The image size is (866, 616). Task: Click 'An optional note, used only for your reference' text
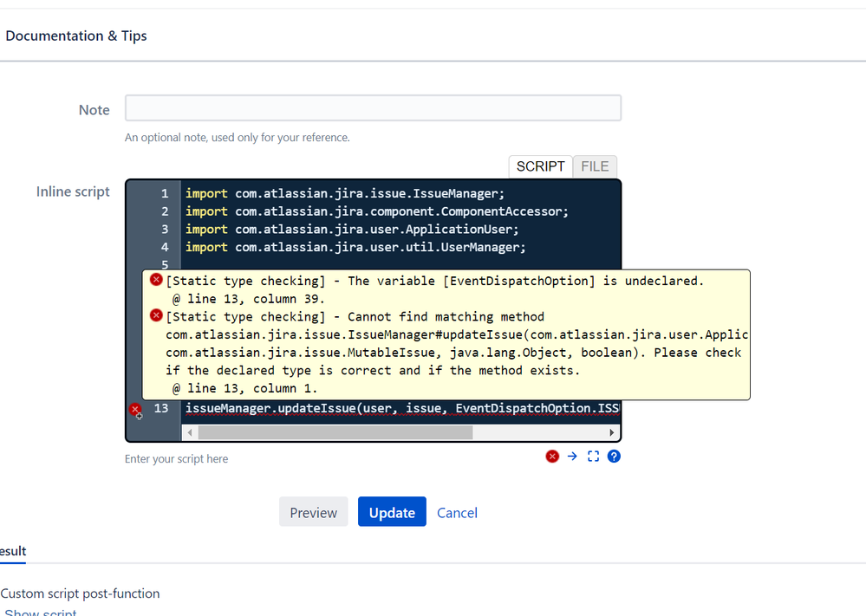click(237, 138)
